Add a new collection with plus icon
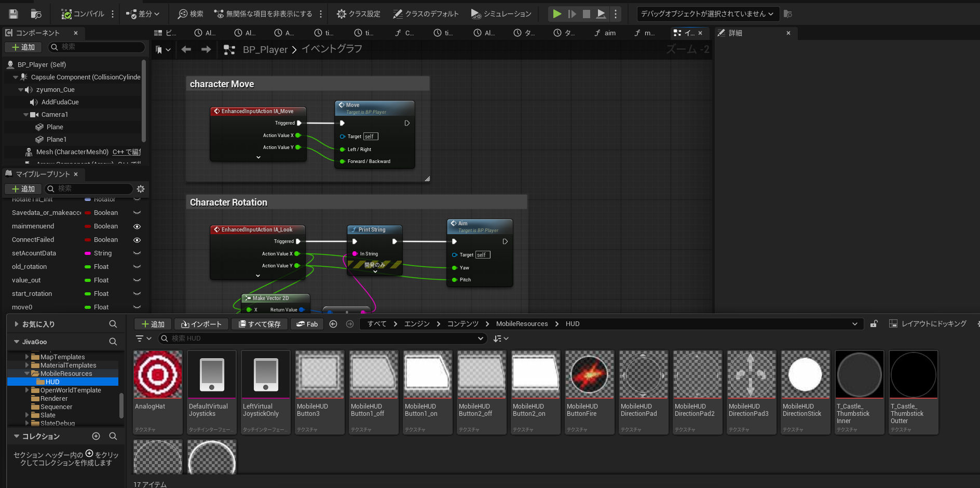980x488 pixels. (96, 436)
